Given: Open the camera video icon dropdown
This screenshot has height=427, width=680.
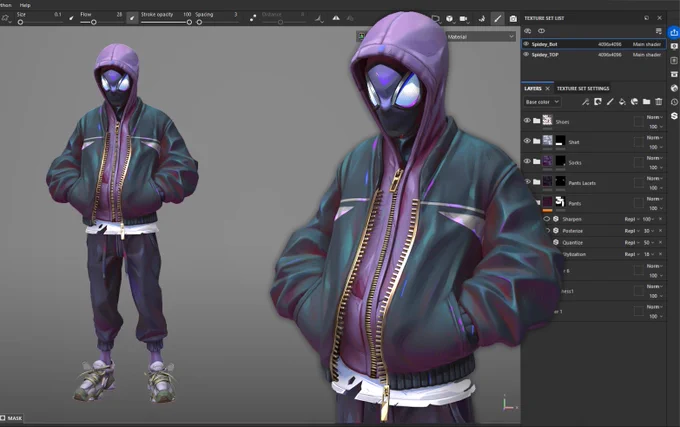Looking at the screenshot, I should coord(464,19).
